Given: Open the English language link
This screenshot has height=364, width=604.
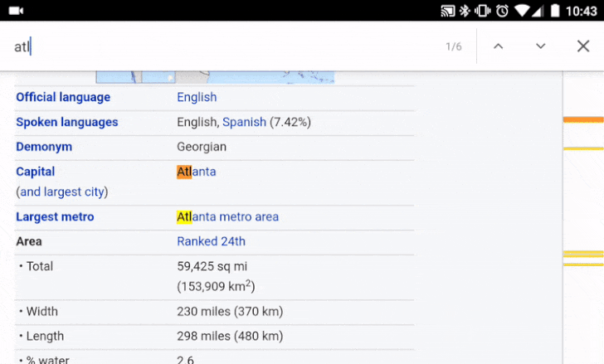Looking at the screenshot, I should (197, 97).
